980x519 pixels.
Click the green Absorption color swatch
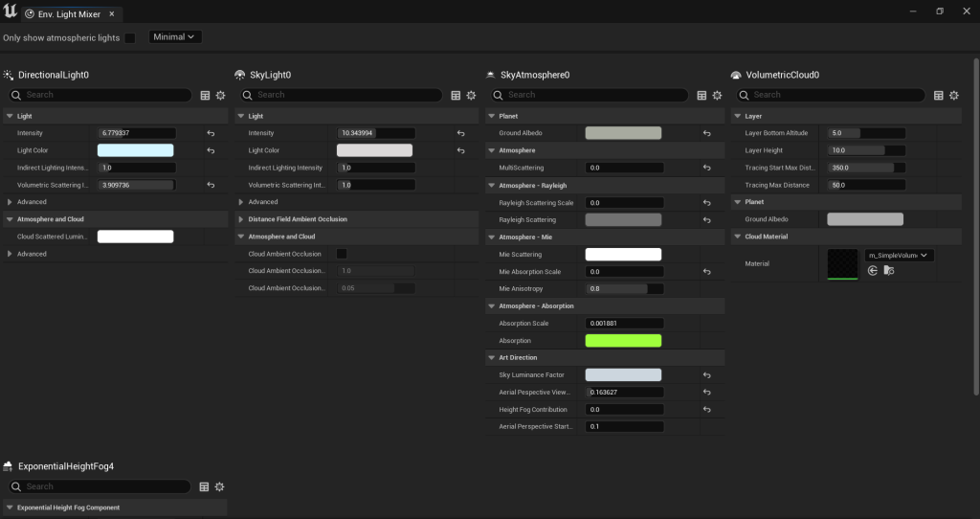(x=623, y=341)
